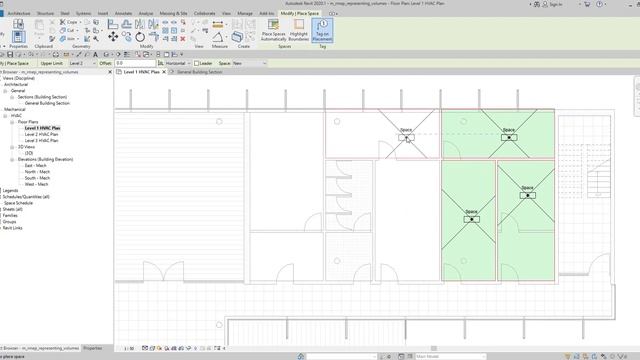Switch to the General Building Section view tab
The image size is (640, 360).
(x=200, y=72)
